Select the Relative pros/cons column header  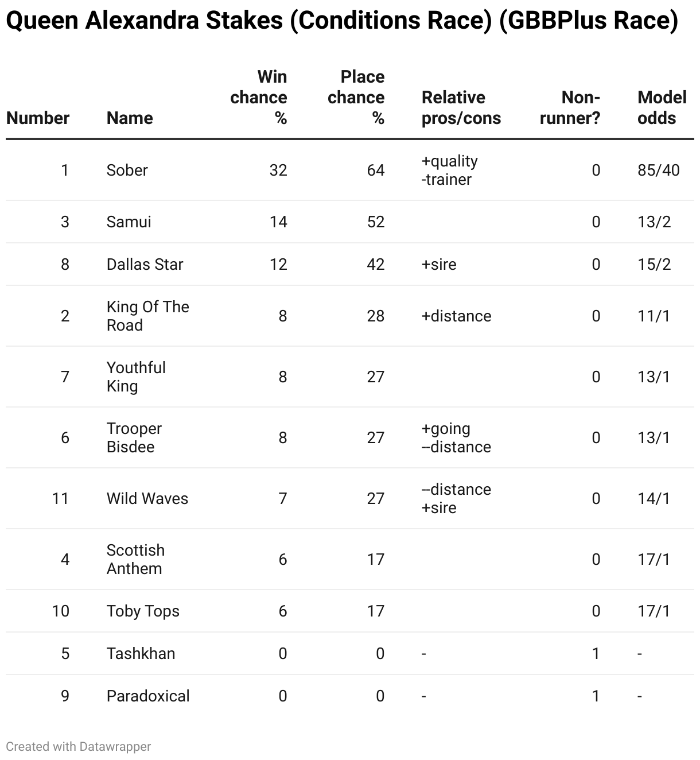coord(461,107)
